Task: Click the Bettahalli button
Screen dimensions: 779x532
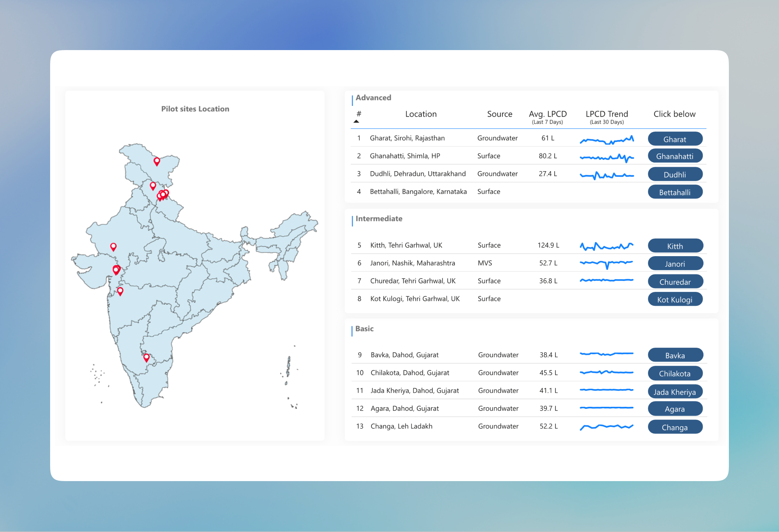Action: [x=675, y=192]
